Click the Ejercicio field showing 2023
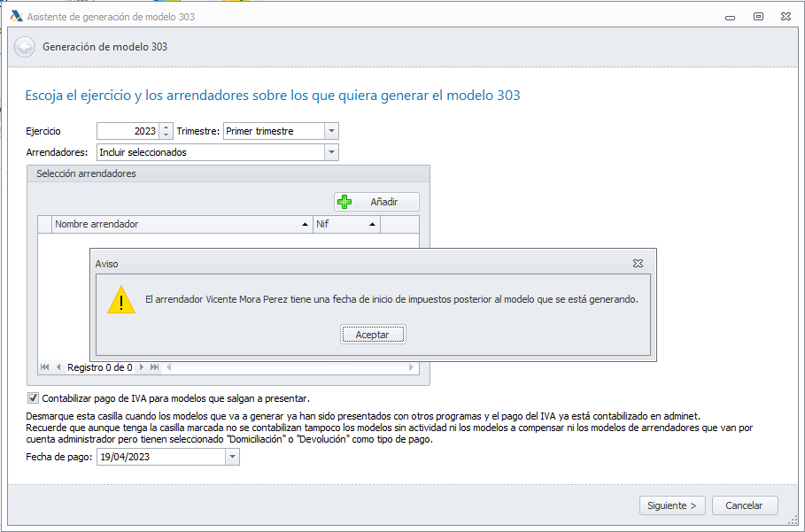Image resolution: width=805 pixels, height=532 pixels. 128,131
